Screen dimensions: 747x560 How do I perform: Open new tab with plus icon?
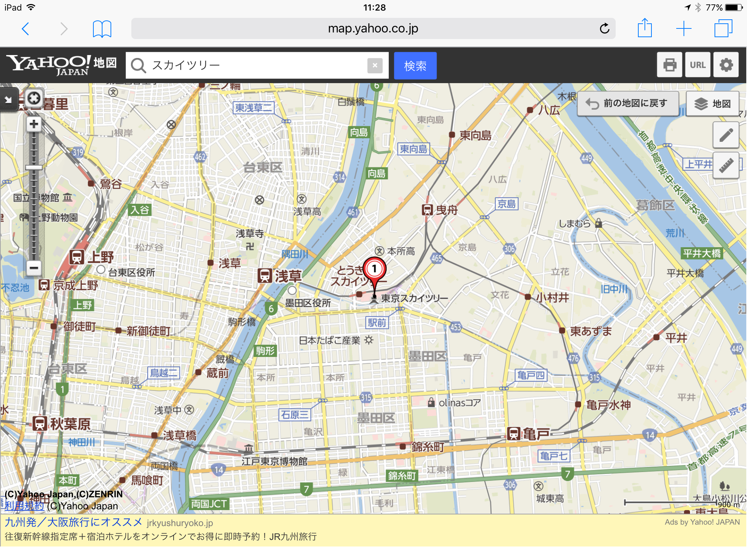tap(684, 28)
